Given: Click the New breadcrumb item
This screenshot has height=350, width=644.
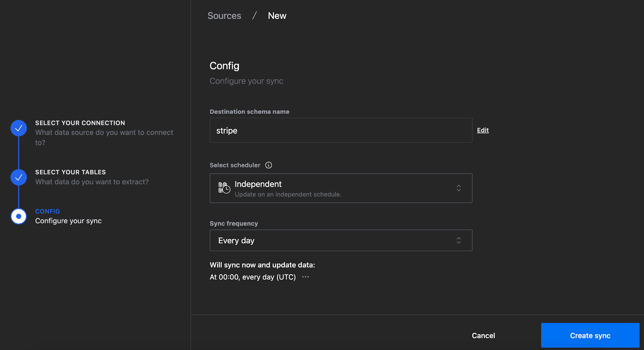Looking at the screenshot, I should click(x=277, y=16).
